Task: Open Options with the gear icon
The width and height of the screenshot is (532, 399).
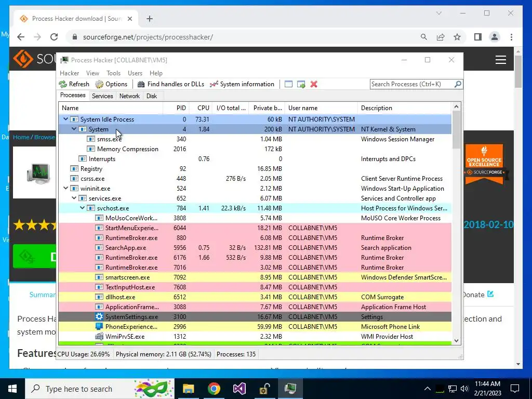Action: coord(99,84)
